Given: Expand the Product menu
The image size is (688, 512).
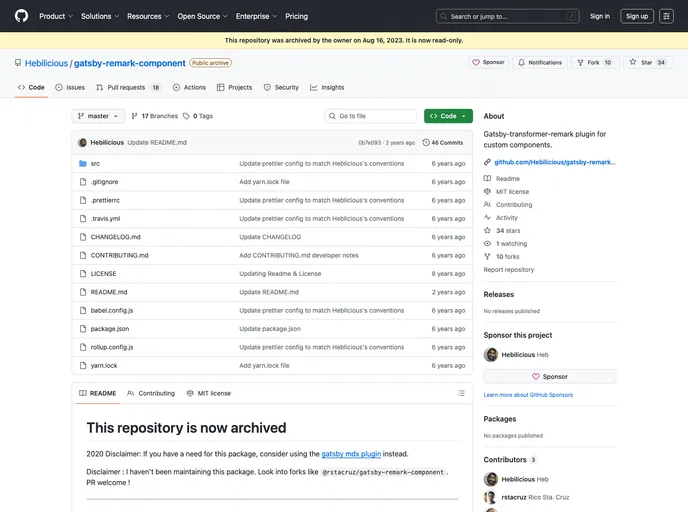Looking at the screenshot, I should point(56,16).
